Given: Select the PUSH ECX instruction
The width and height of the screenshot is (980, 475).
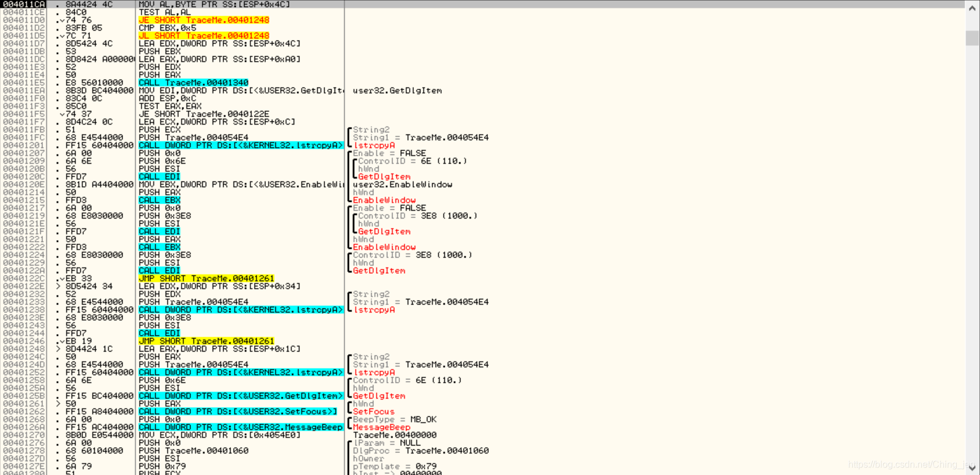Looking at the screenshot, I should point(160,129).
